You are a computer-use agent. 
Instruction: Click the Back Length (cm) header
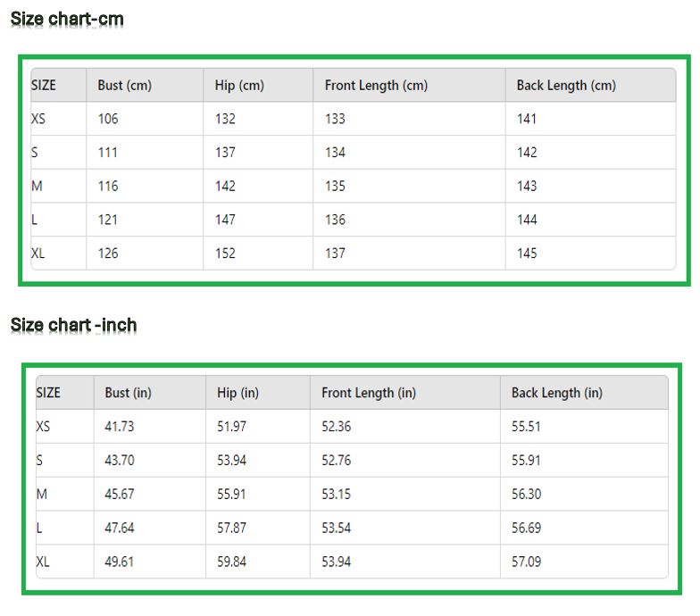click(566, 86)
